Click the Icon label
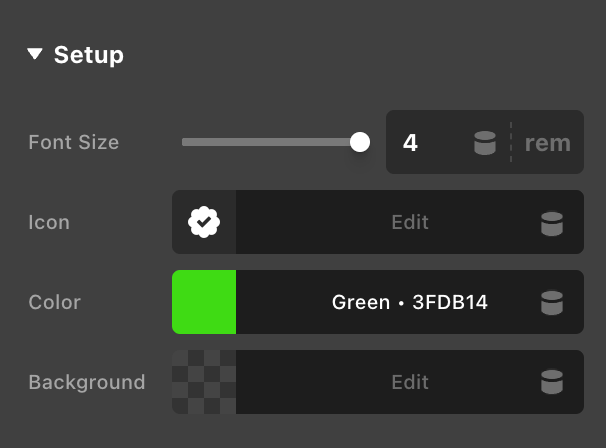Viewport: 606px width, 448px height. point(48,222)
